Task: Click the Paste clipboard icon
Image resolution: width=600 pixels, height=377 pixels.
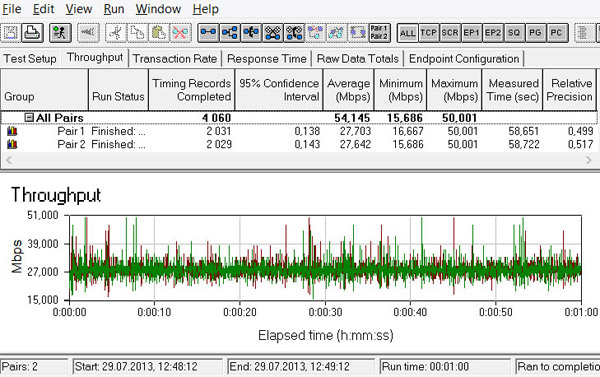Action: pos(158,33)
